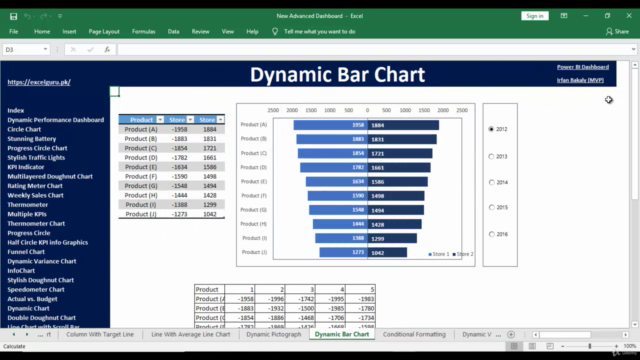The image size is (640, 360).
Task: Click horizontal scrollbar right arrow
Action: point(625,335)
